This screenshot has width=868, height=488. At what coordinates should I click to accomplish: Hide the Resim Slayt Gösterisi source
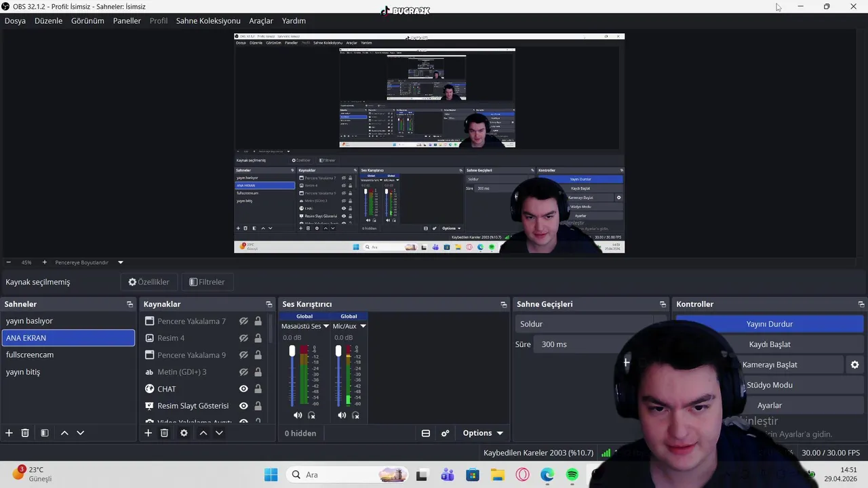pyautogui.click(x=243, y=406)
